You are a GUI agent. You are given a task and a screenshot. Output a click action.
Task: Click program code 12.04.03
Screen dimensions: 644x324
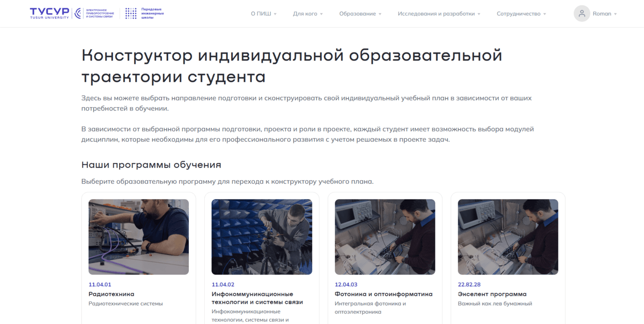pos(346,285)
